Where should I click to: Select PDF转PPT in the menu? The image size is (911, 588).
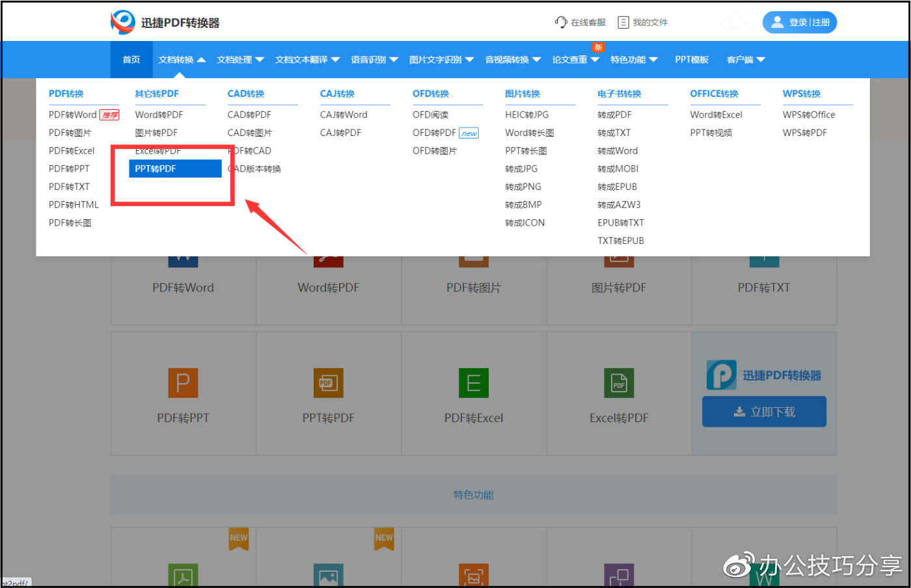69,168
